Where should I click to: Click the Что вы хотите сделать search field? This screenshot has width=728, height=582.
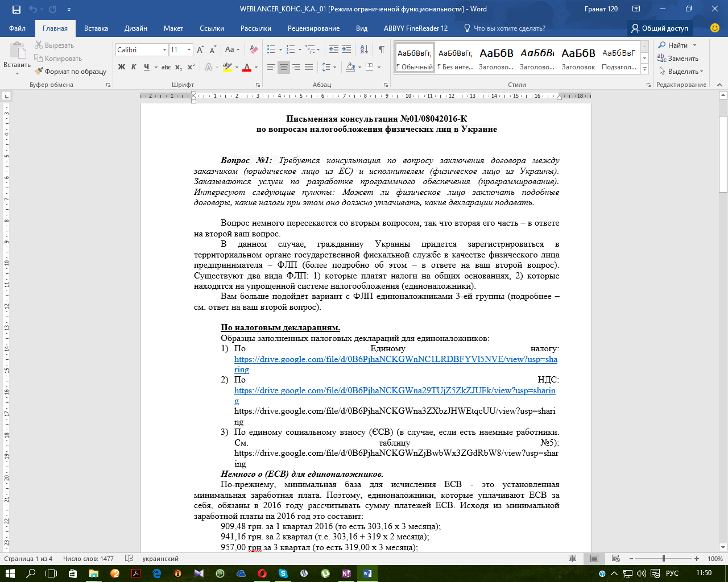tap(504, 28)
